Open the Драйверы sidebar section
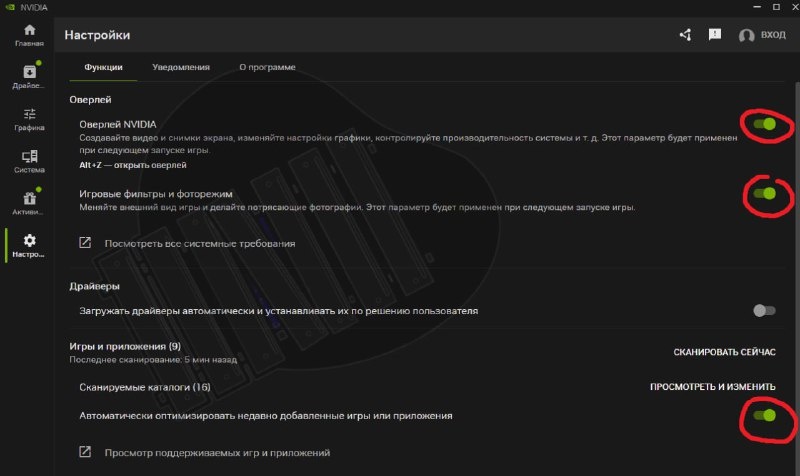 (x=29, y=77)
